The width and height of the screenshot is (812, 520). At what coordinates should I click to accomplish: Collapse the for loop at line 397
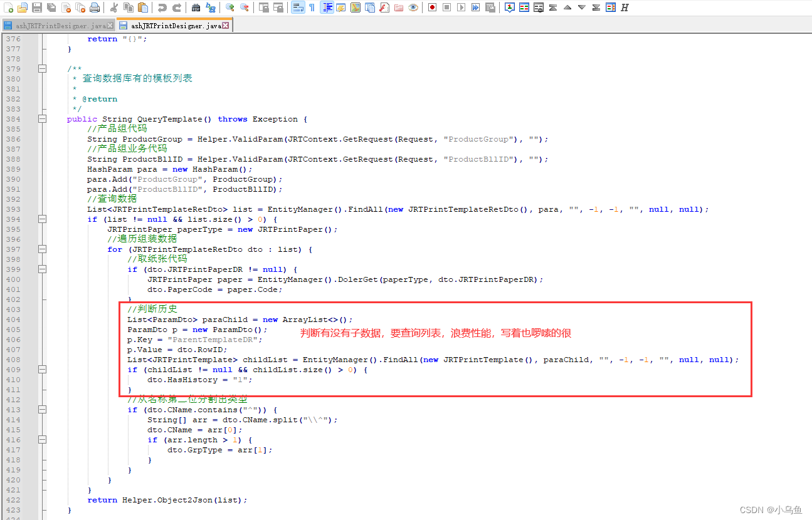point(42,249)
